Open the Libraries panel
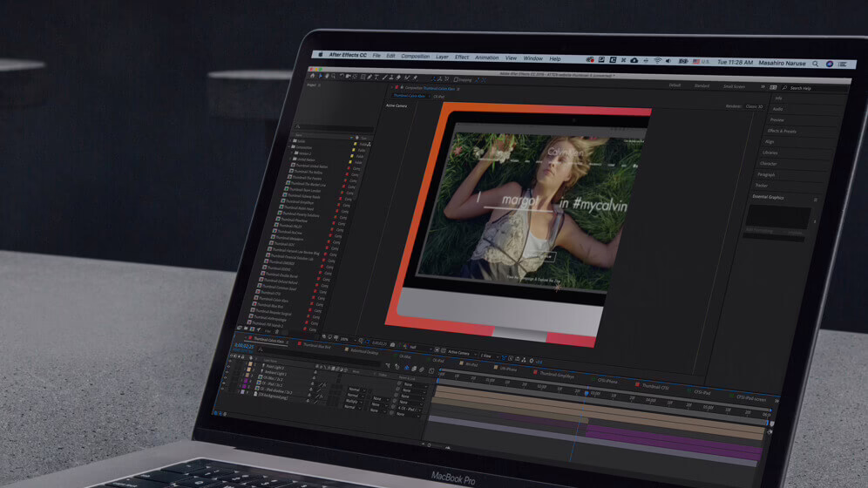Viewport: 868px width, 488px height. click(x=770, y=152)
